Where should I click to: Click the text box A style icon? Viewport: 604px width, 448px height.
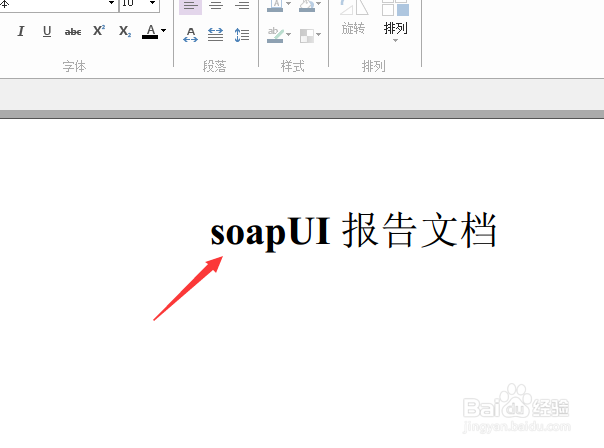point(275,5)
